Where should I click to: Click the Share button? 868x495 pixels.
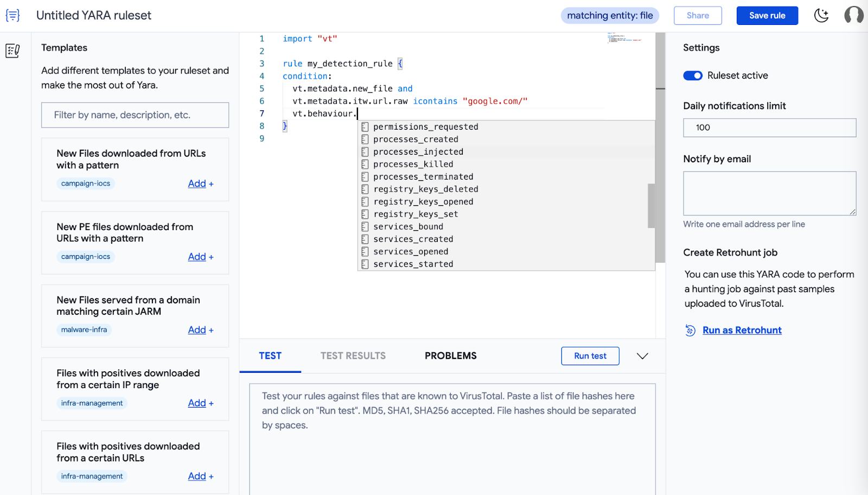click(698, 16)
